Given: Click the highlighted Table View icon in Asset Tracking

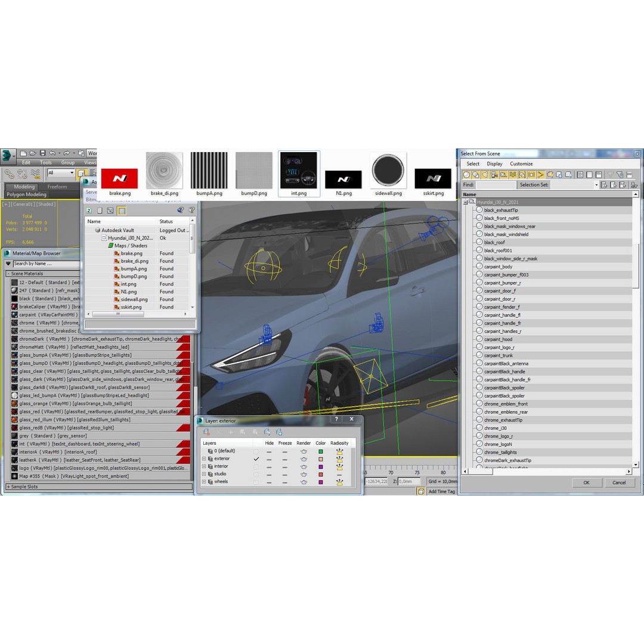Looking at the screenshot, I should pos(122,210).
